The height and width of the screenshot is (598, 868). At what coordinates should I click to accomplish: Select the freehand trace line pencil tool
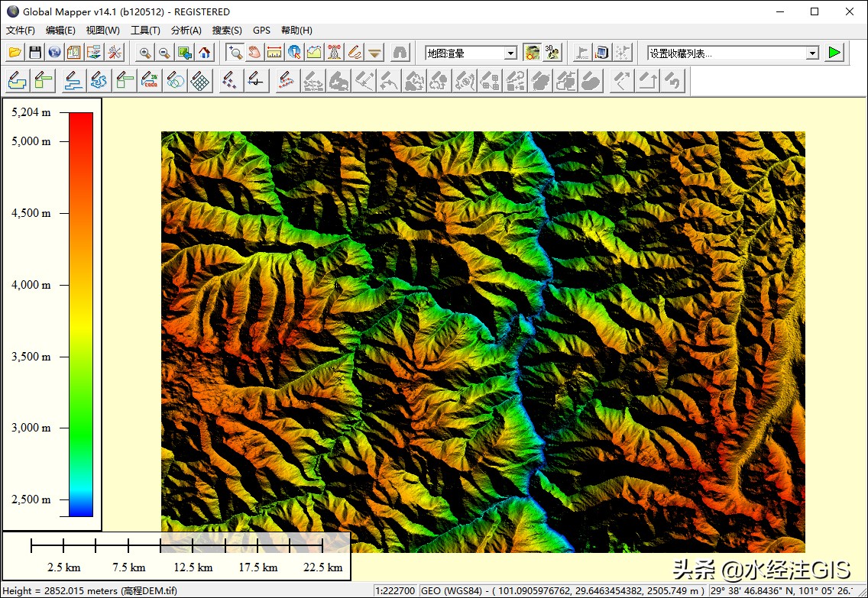tap(99, 81)
